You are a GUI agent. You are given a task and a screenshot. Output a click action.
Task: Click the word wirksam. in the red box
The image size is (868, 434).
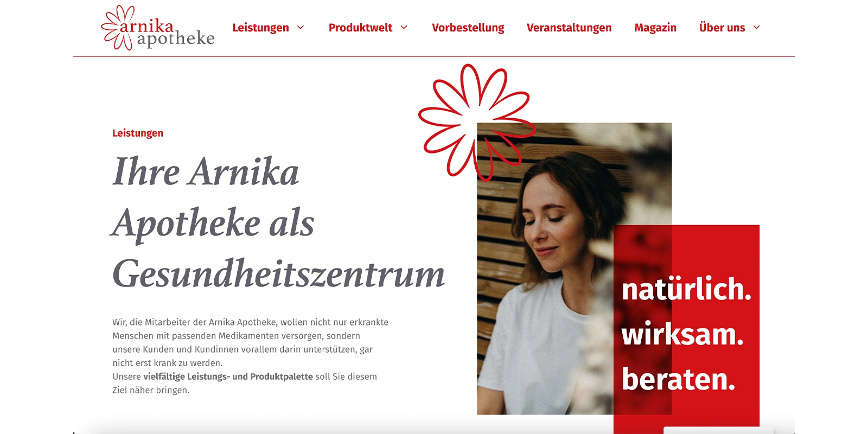[682, 334]
